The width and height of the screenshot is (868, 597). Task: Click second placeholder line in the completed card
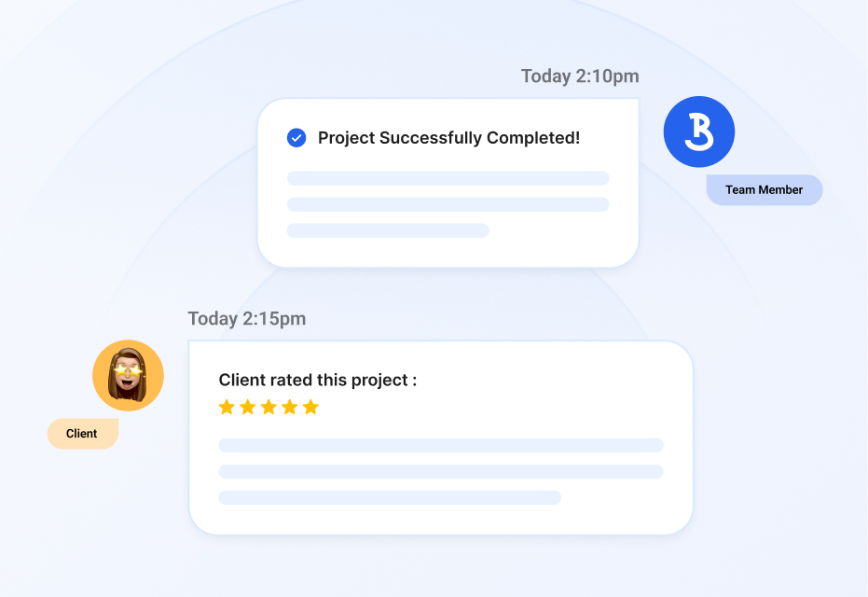pos(448,204)
